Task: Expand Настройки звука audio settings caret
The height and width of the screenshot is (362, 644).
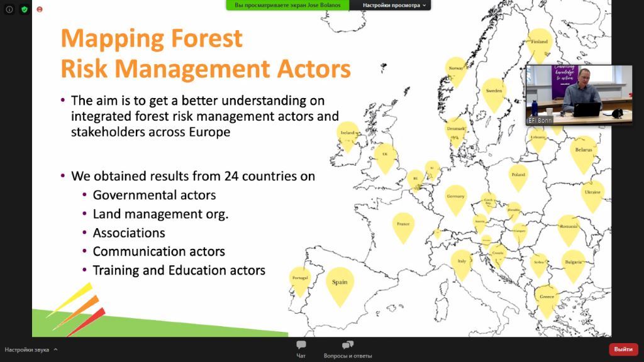Action: tap(55, 349)
